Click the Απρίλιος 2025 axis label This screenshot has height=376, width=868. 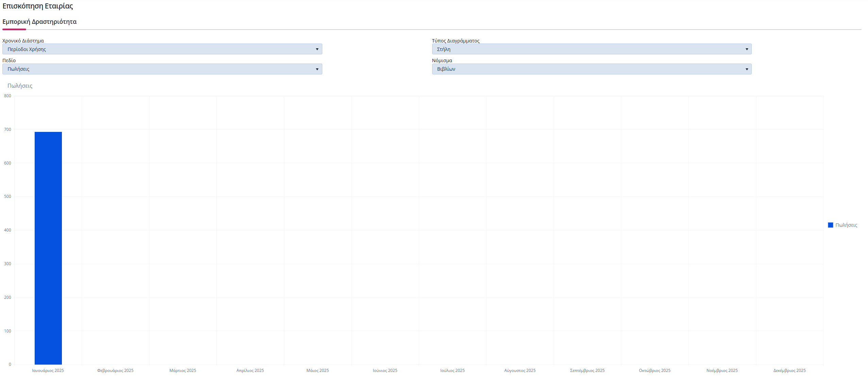click(250, 371)
